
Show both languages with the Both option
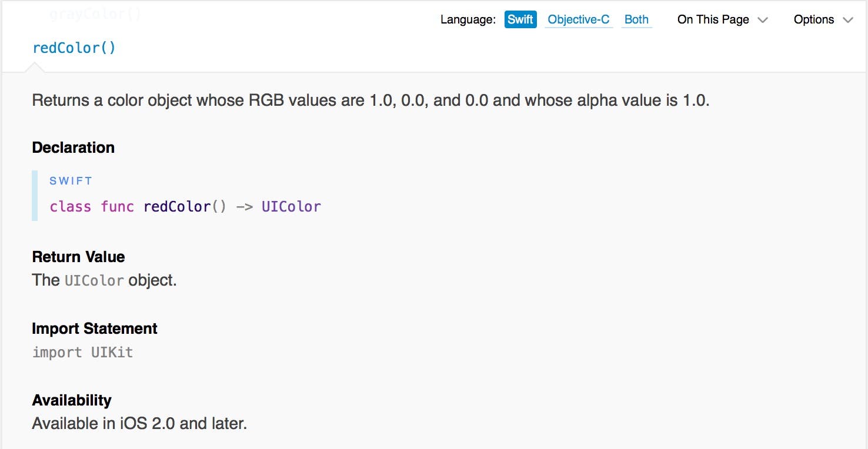pos(636,19)
